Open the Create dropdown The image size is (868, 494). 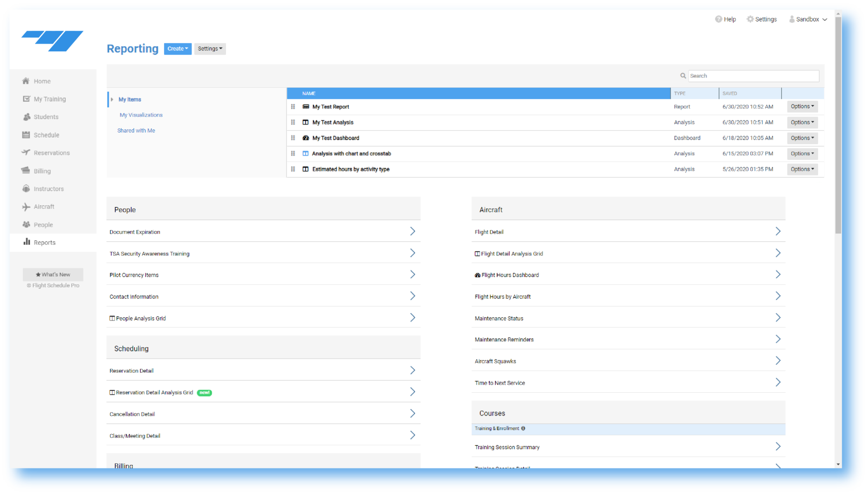[177, 48]
